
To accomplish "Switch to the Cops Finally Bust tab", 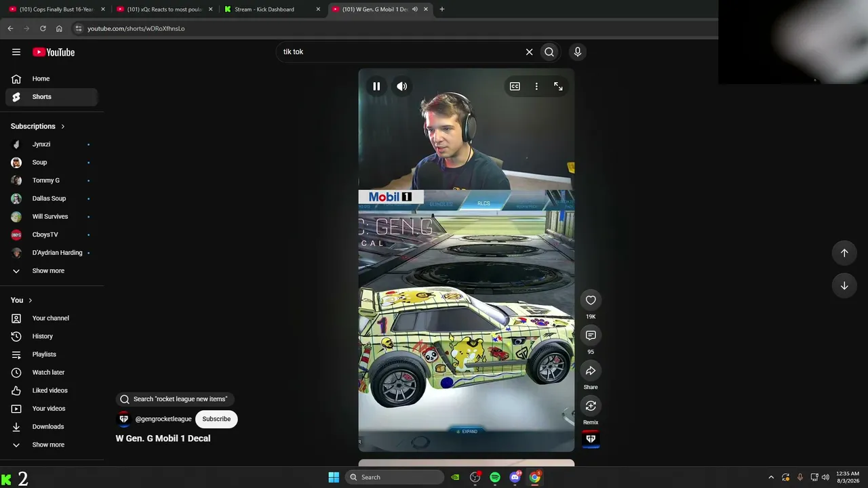I will tap(56, 9).
